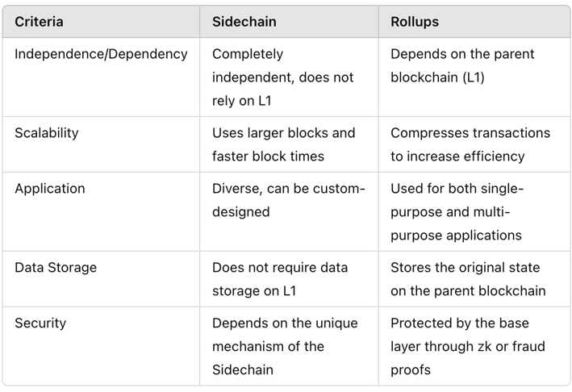The height and width of the screenshot is (392, 572).
Task: Click the text 'rely on L1'
Action: [x=241, y=101]
